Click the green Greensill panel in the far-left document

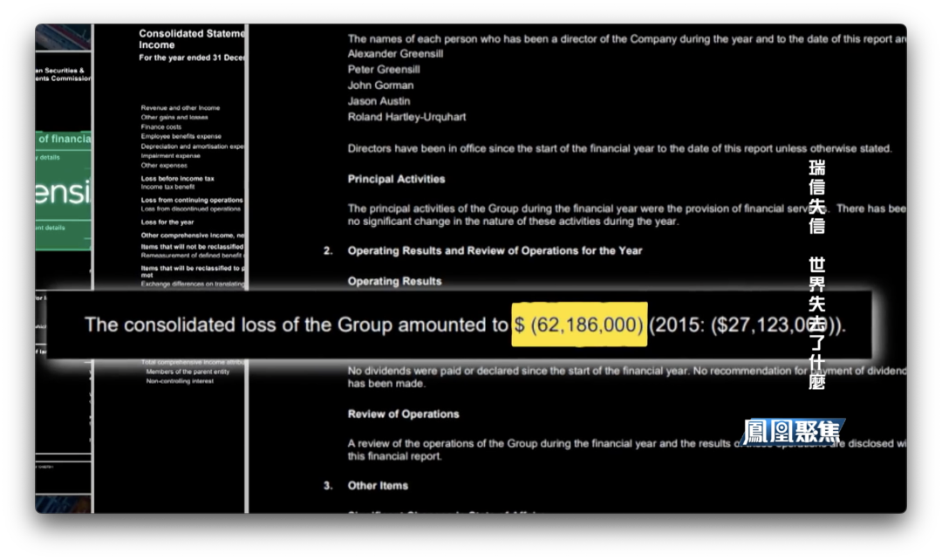pyautogui.click(x=63, y=190)
